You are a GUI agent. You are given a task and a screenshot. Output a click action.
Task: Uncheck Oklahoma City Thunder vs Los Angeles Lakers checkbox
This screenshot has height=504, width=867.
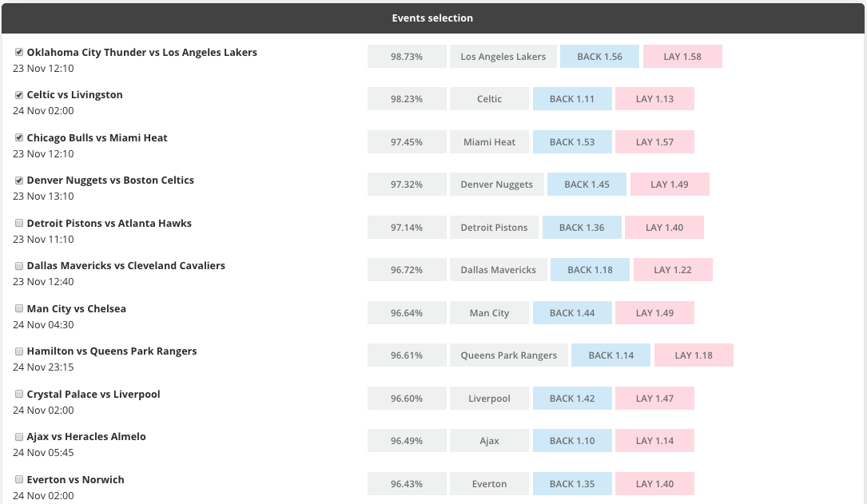click(19, 53)
